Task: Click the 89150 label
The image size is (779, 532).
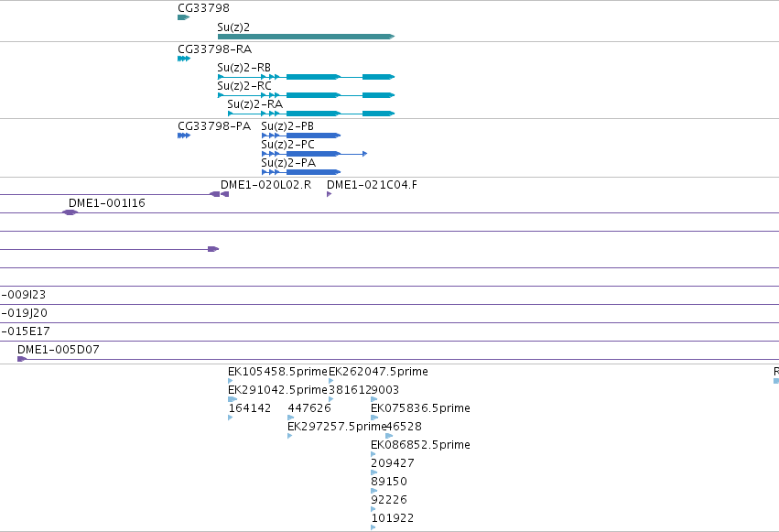Action: click(x=389, y=482)
